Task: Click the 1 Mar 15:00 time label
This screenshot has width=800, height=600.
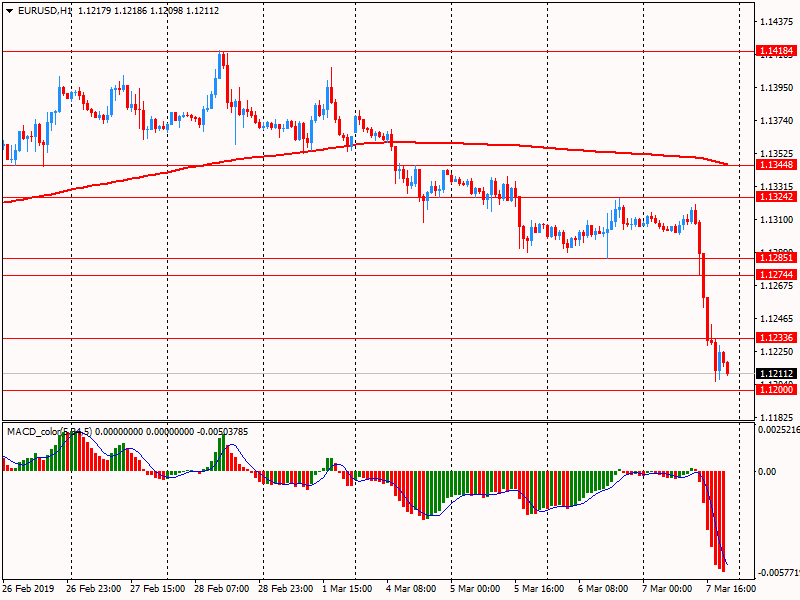Action: (347, 588)
